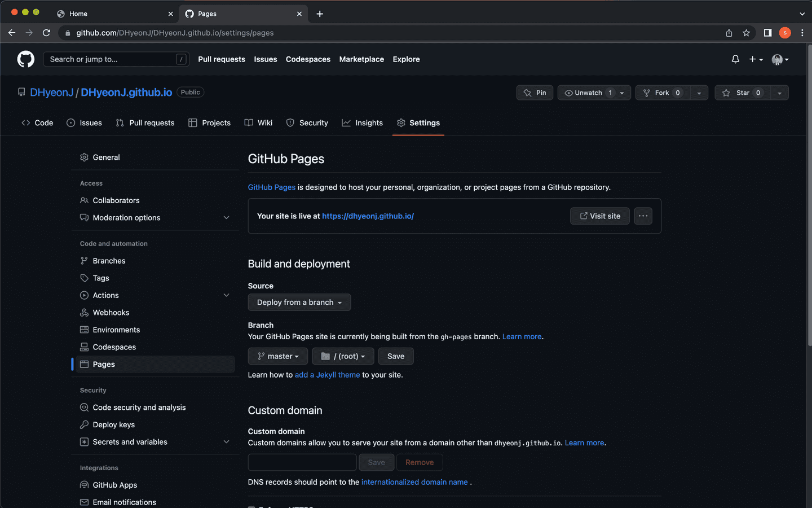This screenshot has height=508, width=812.
Task: Toggle the browser side panel icon
Action: [x=767, y=33]
